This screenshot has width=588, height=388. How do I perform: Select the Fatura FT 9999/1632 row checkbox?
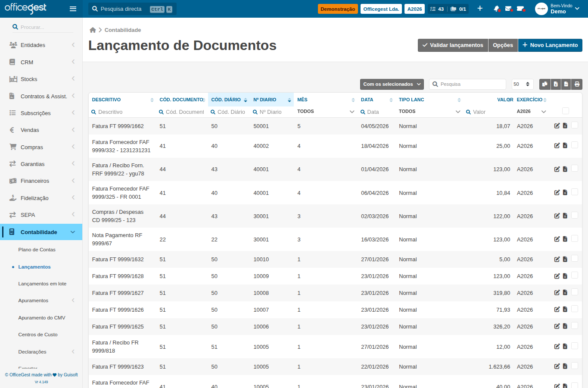[x=575, y=258]
